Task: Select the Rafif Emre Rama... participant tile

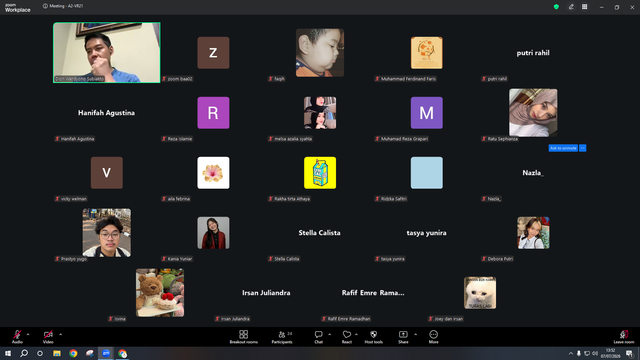Action: (x=373, y=293)
